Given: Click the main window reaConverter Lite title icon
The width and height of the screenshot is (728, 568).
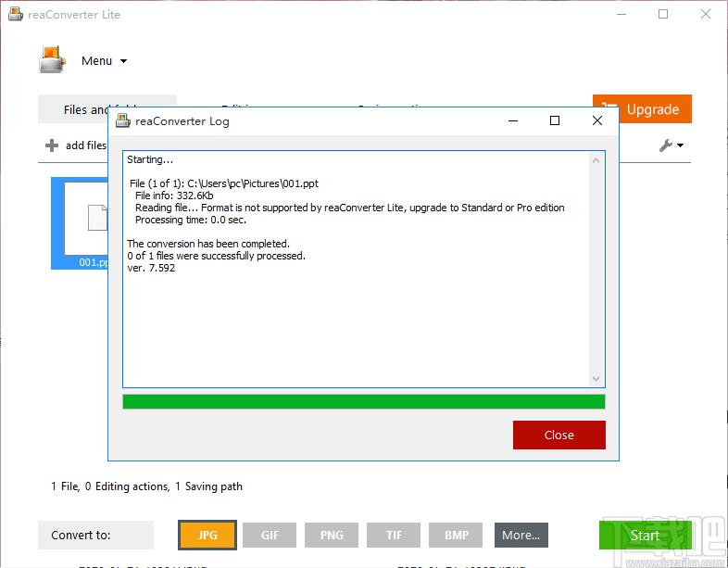Looking at the screenshot, I should [x=16, y=14].
